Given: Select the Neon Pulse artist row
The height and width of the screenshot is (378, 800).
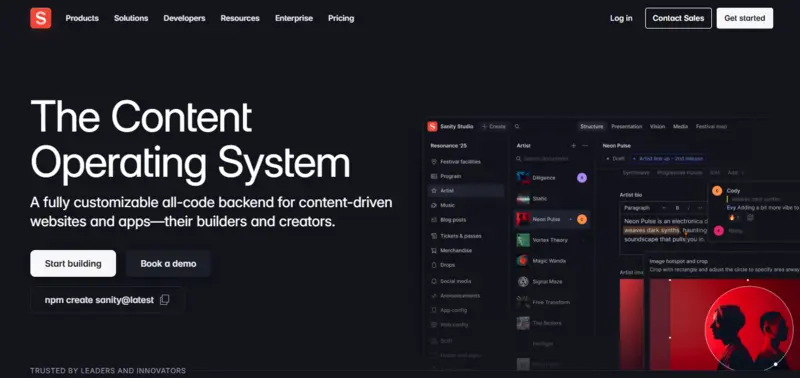Looking at the screenshot, I should pyautogui.click(x=552, y=219).
